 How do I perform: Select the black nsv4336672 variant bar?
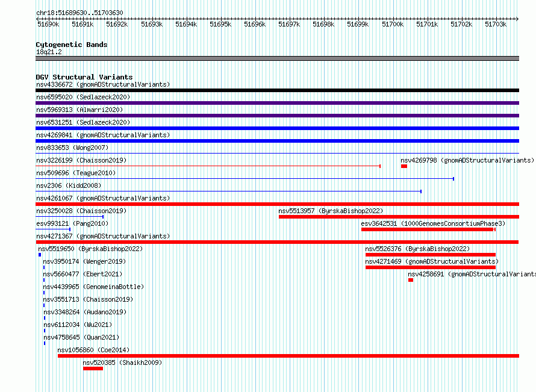tap(277, 90)
